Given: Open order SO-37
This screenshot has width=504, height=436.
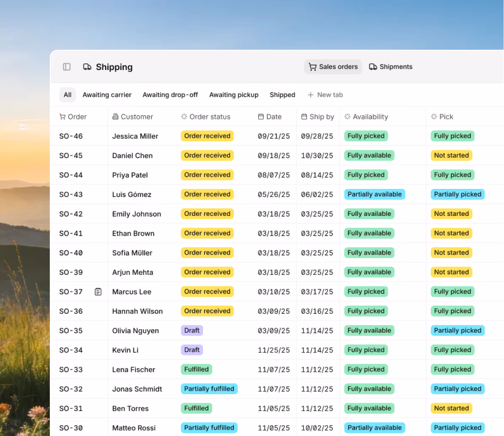Looking at the screenshot, I should click(x=71, y=291).
